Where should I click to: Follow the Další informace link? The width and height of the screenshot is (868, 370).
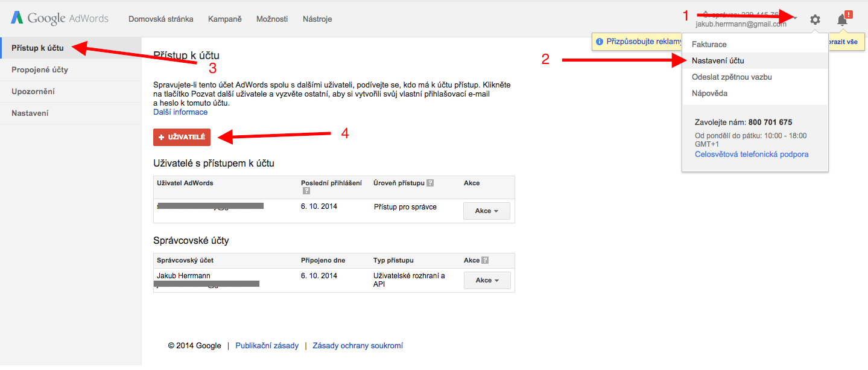(180, 112)
